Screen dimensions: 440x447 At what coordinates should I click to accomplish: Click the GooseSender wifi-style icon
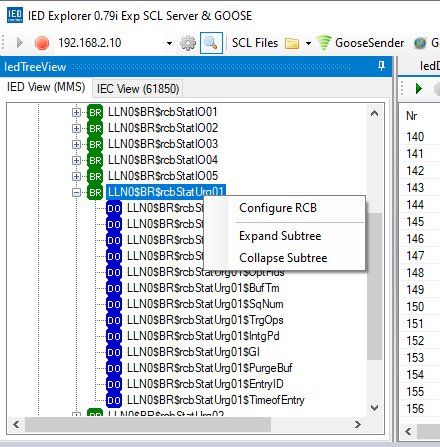[x=324, y=43]
